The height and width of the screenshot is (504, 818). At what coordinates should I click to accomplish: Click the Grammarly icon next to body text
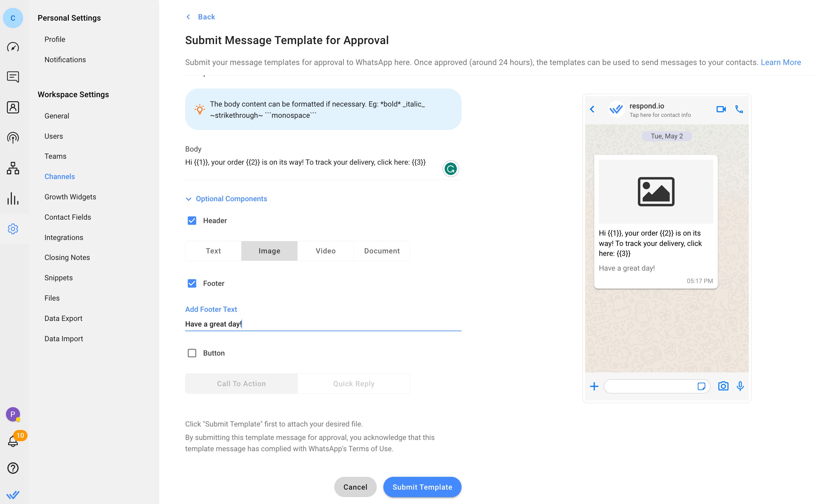pyautogui.click(x=451, y=169)
